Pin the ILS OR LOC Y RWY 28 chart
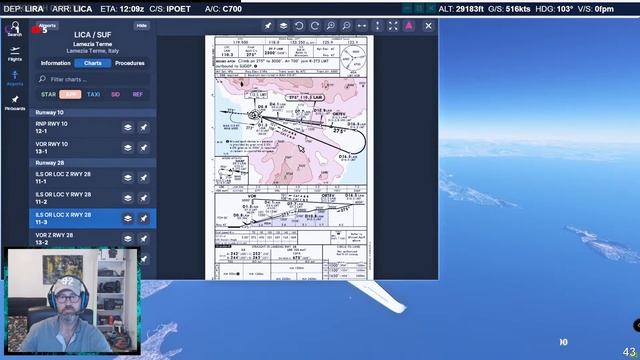 [144, 198]
